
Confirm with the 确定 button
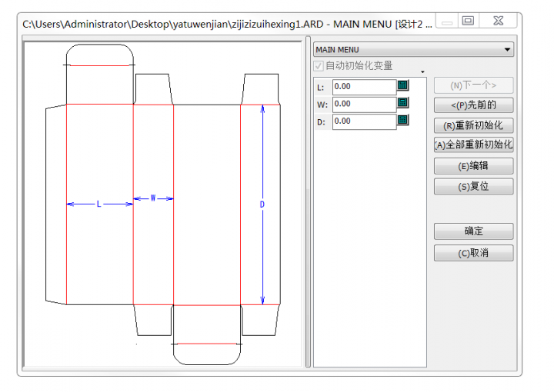(x=473, y=231)
